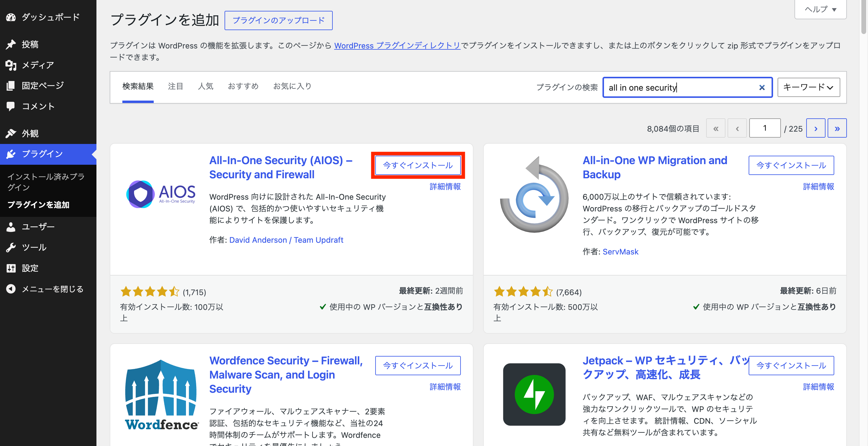Open 詳細情報 for All-In-One Security
This screenshot has width=868, height=446.
tap(445, 186)
